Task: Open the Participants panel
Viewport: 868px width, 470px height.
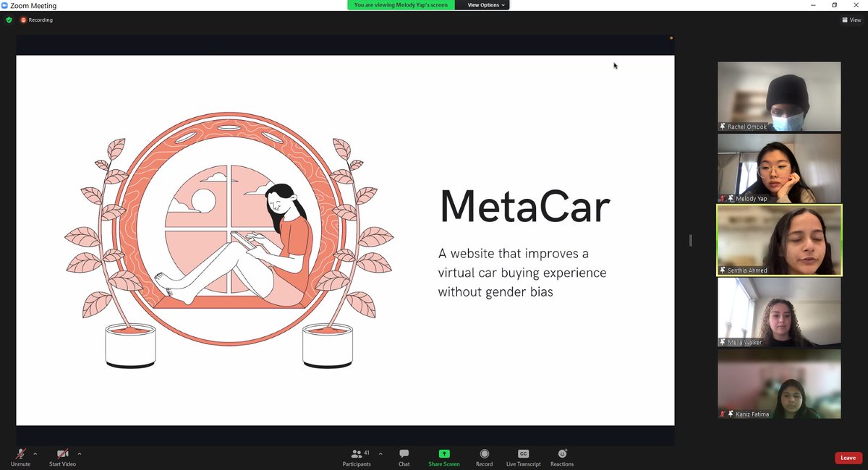Action: (357, 457)
